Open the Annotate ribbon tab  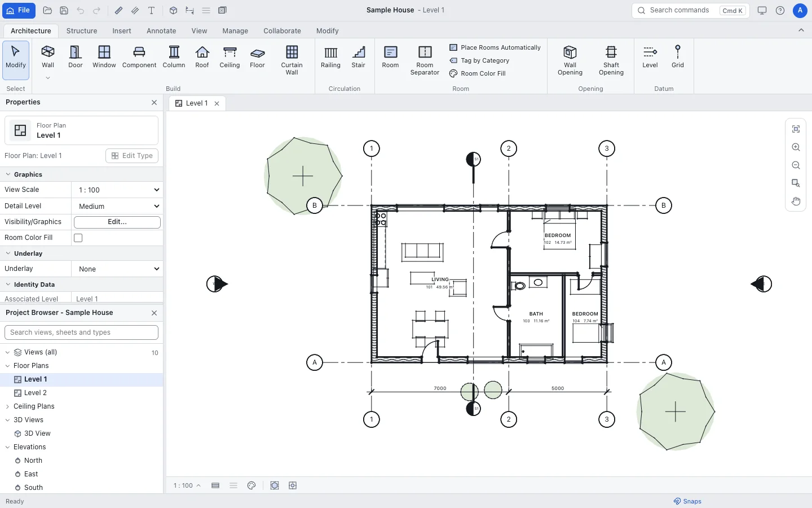tap(161, 31)
